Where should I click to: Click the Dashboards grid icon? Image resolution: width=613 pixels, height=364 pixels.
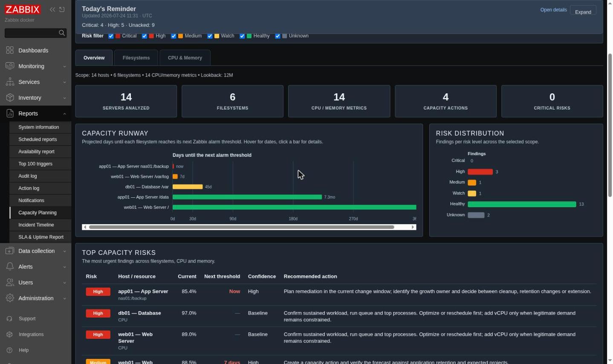10,50
